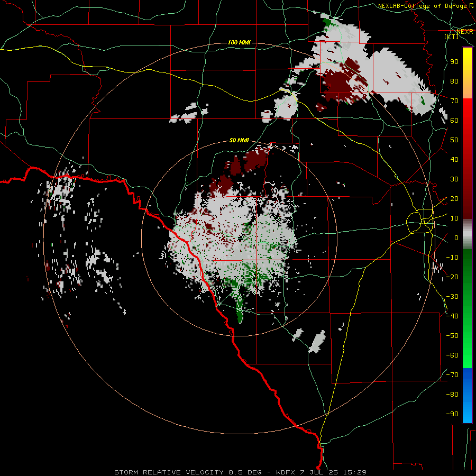Click the 60 value on the color scale
The height and width of the screenshot is (476, 476).
pyautogui.click(x=454, y=120)
